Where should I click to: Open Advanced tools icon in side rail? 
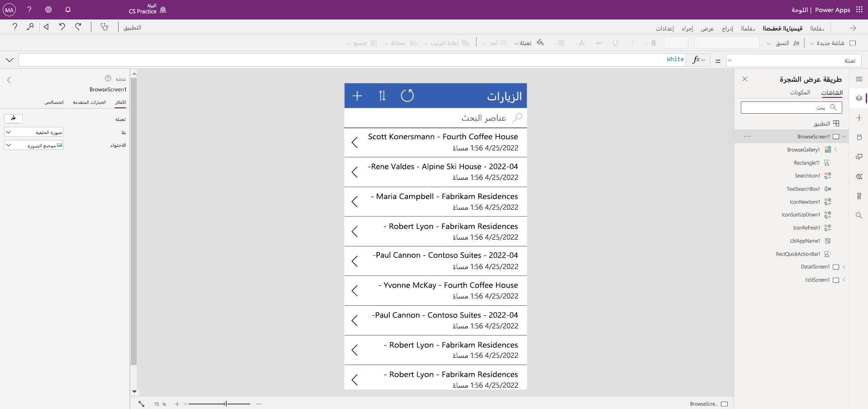coord(859,196)
